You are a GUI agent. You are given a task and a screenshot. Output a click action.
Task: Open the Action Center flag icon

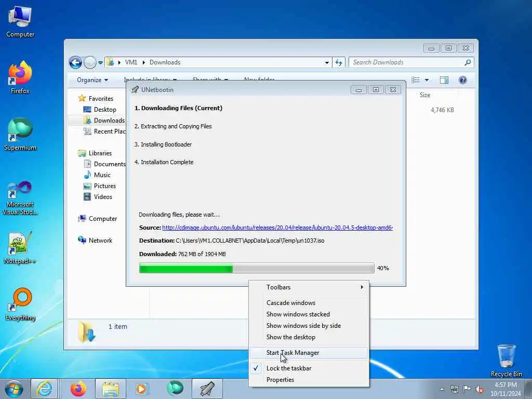[467, 389]
